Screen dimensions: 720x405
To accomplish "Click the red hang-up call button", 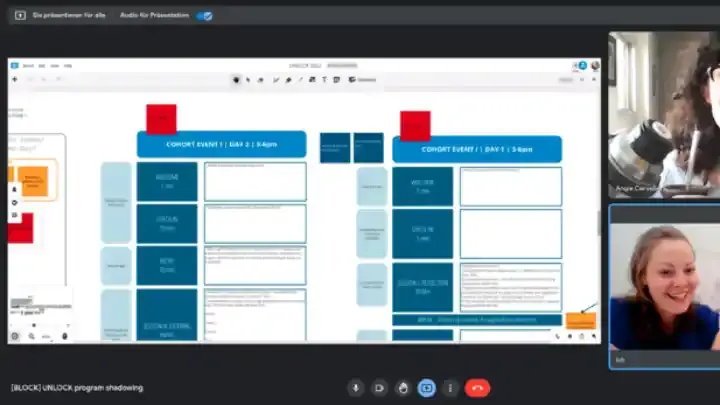I will click(477, 388).
